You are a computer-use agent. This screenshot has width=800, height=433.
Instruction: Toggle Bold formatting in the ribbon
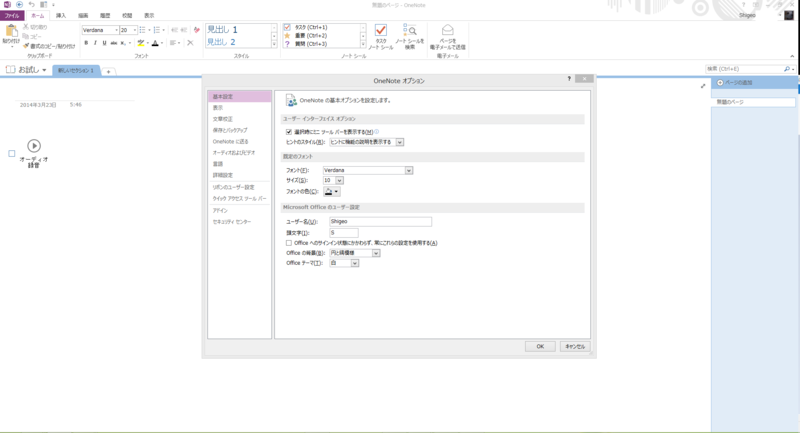[x=86, y=43]
